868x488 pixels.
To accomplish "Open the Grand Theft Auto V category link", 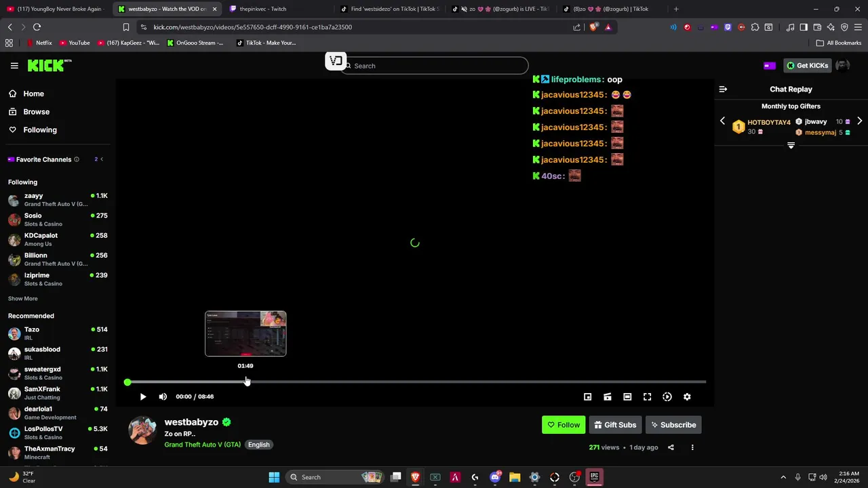I will point(202,445).
